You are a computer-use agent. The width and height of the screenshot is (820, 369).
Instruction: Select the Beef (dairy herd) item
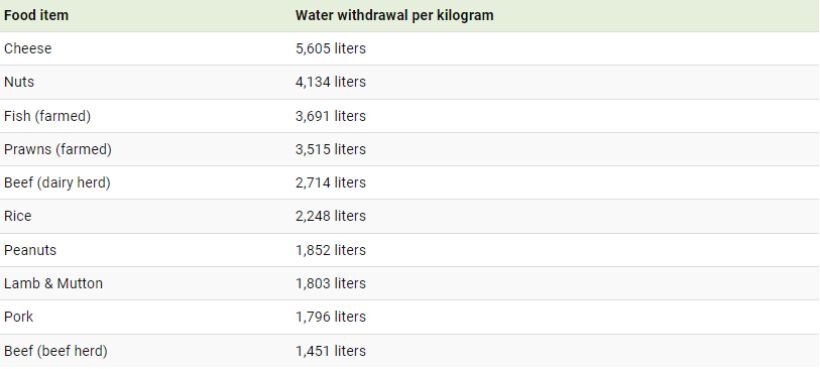point(57,183)
